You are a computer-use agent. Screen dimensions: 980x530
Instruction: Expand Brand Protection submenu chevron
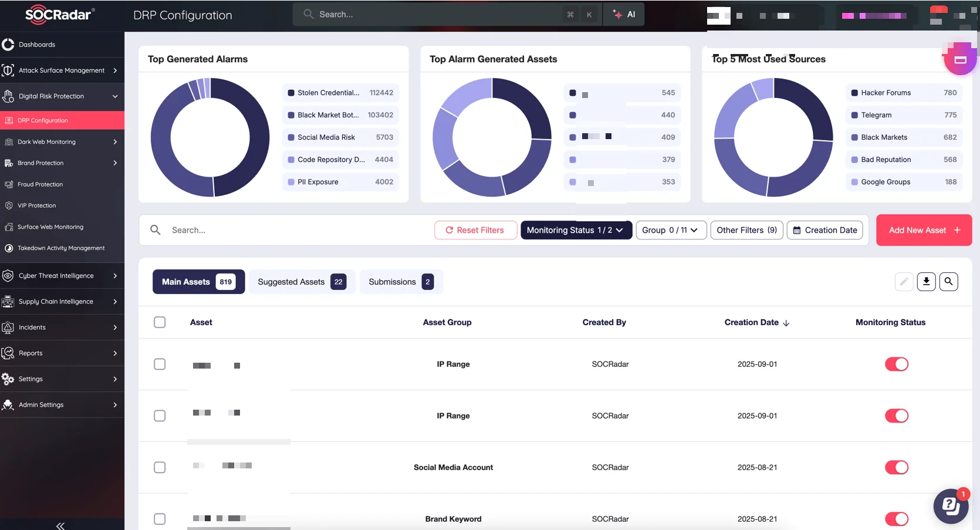[x=115, y=163]
